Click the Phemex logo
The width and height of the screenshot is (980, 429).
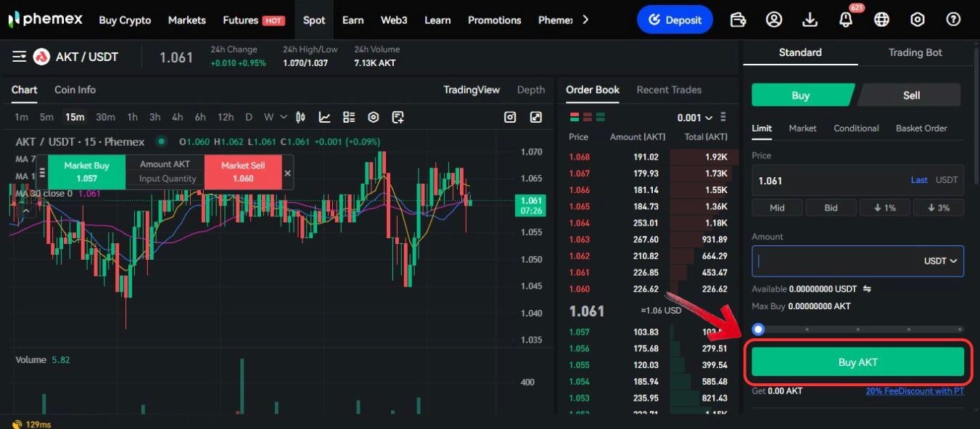[45, 20]
